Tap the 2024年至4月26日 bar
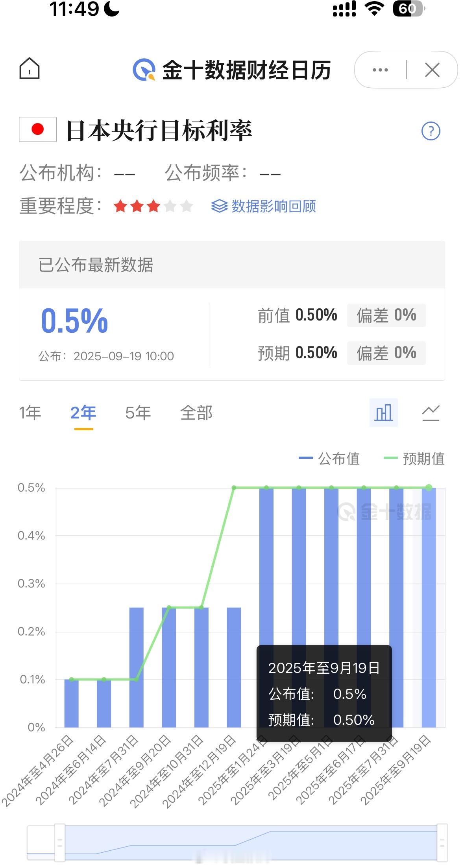Image resolution: width=464 pixels, height=868 pixels. pyautogui.click(x=72, y=703)
